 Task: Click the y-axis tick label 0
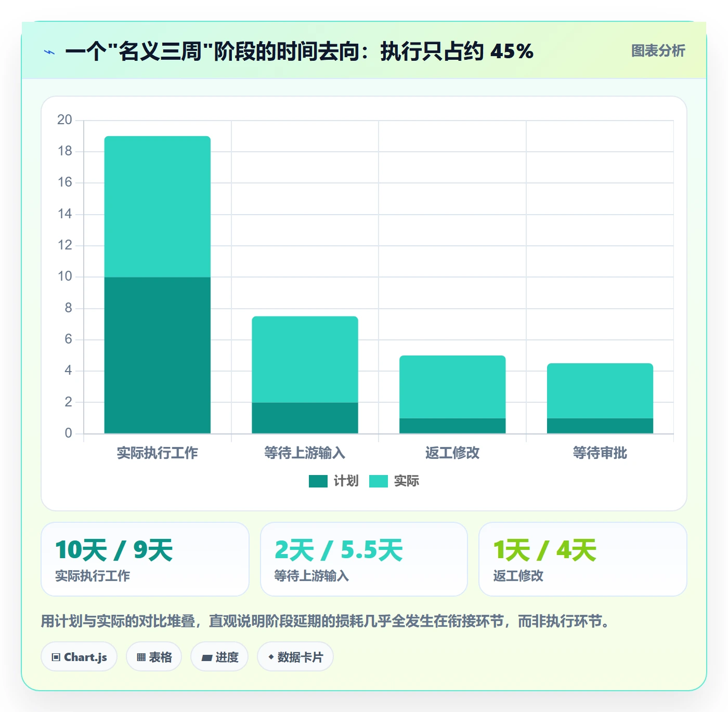click(x=69, y=433)
